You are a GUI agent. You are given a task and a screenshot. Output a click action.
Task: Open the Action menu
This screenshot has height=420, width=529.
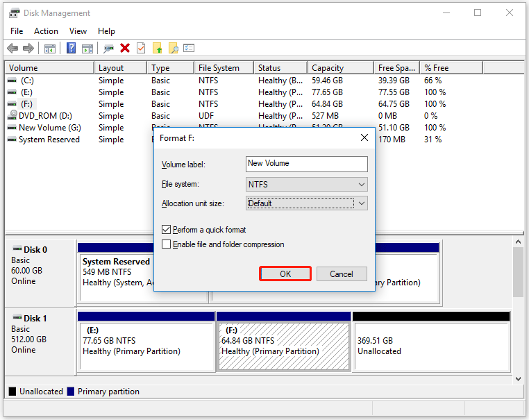tap(46, 31)
